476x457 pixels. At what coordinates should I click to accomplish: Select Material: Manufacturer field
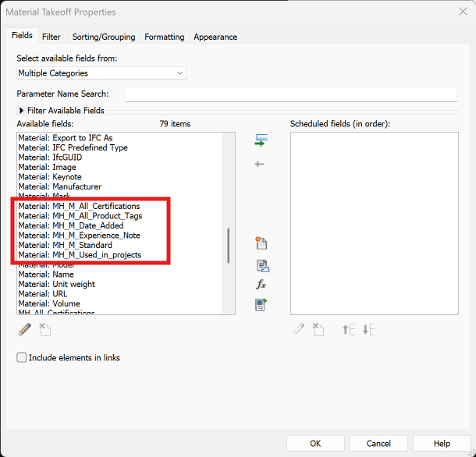click(60, 186)
